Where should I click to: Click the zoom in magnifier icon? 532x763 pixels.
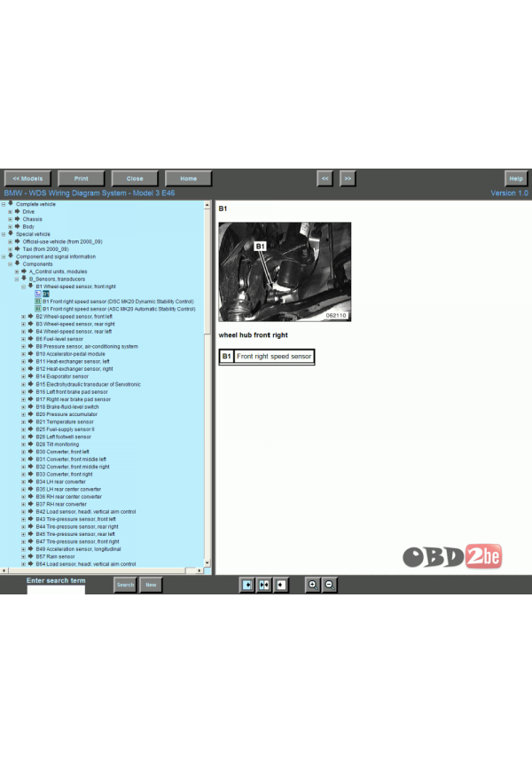[313, 585]
